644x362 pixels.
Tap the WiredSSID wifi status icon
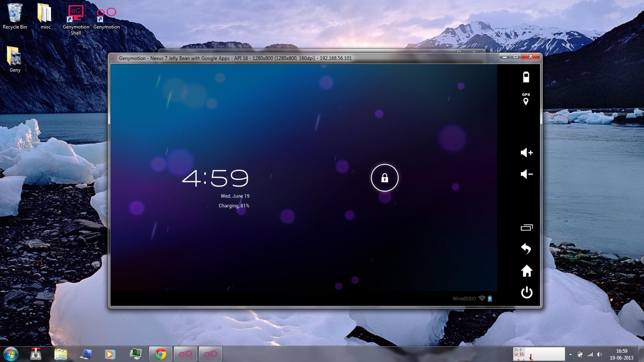(481, 298)
